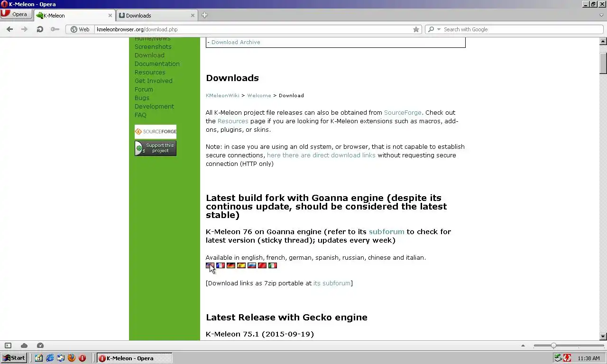Click the network tray icon
The image size is (607, 364).
pyautogui.click(x=558, y=358)
